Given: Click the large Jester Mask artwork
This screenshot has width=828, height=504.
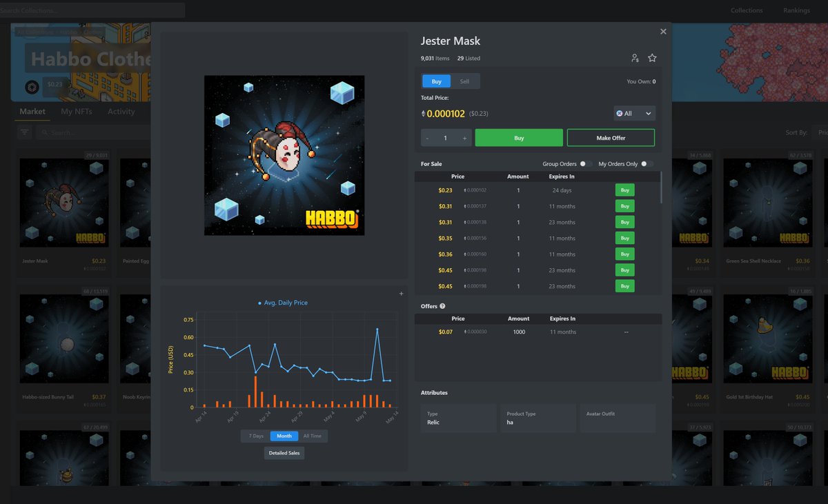Looking at the screenshot, I should click(x=284, y=155).
